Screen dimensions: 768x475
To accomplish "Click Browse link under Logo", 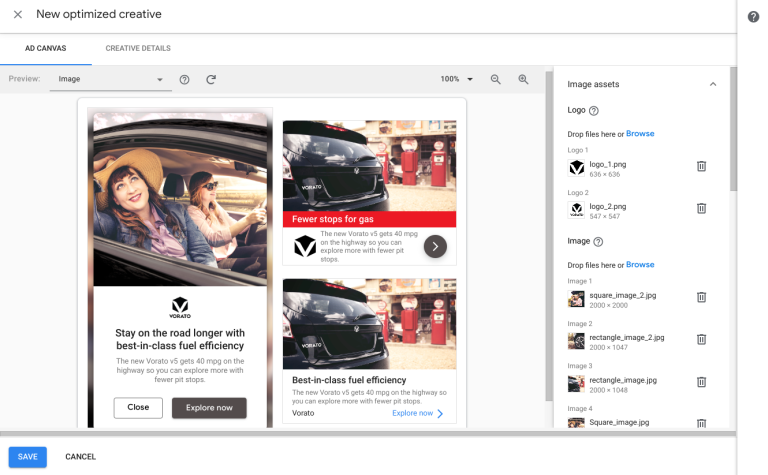I will click(640, 134).
